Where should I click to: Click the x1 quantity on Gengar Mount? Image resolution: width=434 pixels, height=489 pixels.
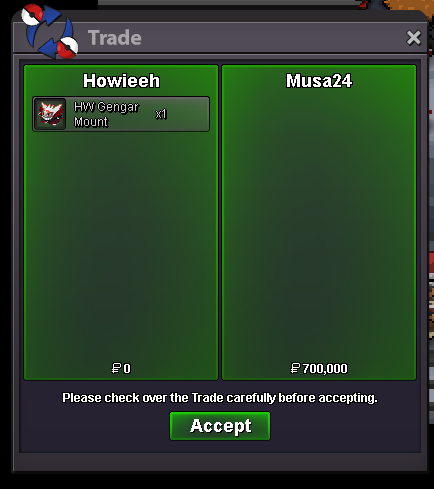pyautogui.click(x=161, y=114)
